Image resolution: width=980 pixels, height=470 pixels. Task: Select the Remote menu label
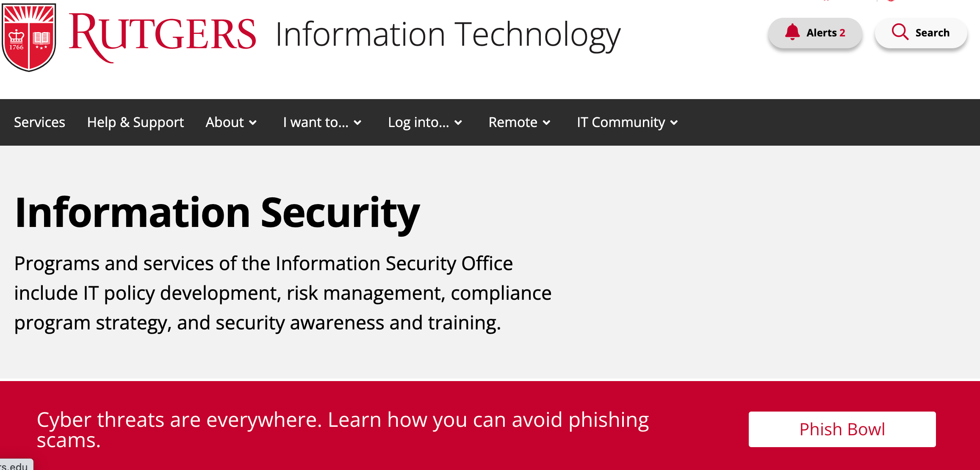point(512,122)
